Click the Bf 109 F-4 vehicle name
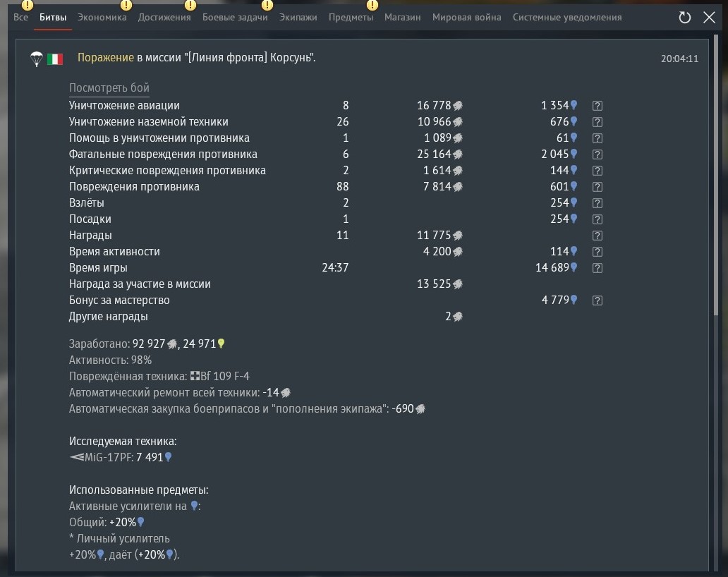Screen dimensions: 728x577 tap(225, 376)
